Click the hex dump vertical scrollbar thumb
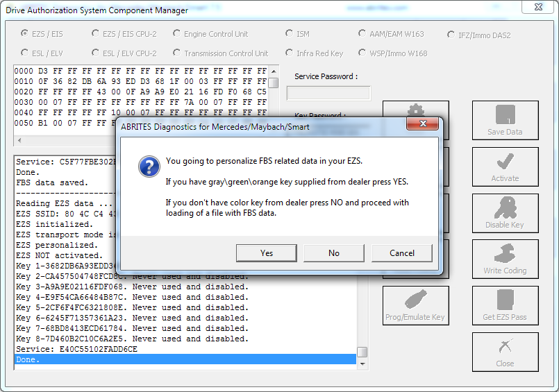 (274, 83)
